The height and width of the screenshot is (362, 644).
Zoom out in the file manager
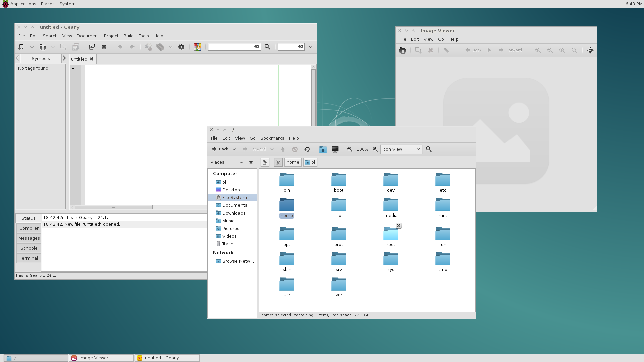[x=350, y=149]
